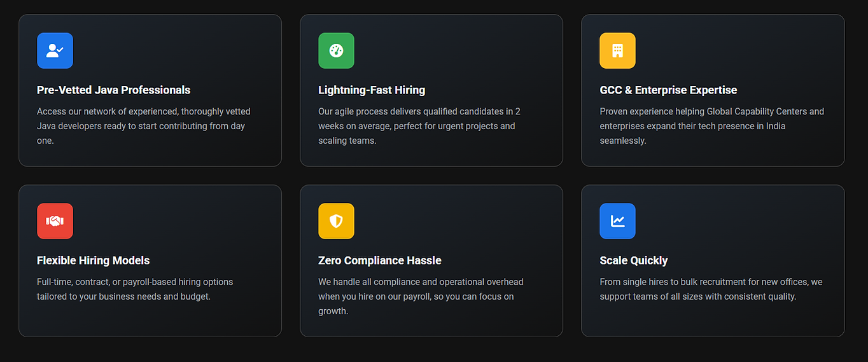Select the Zero Compliance Hassle heading

point(380,261)
